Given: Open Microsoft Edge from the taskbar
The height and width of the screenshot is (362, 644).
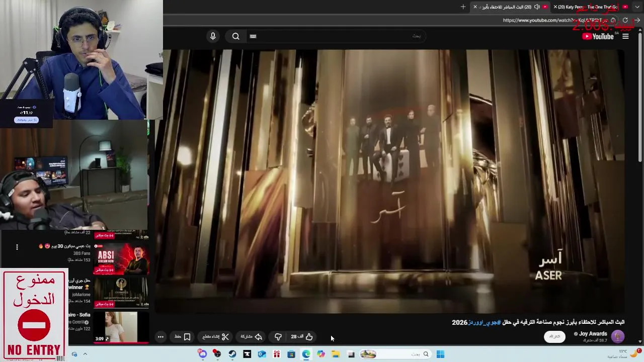Looking at the screenshot, I should [306, 354].
